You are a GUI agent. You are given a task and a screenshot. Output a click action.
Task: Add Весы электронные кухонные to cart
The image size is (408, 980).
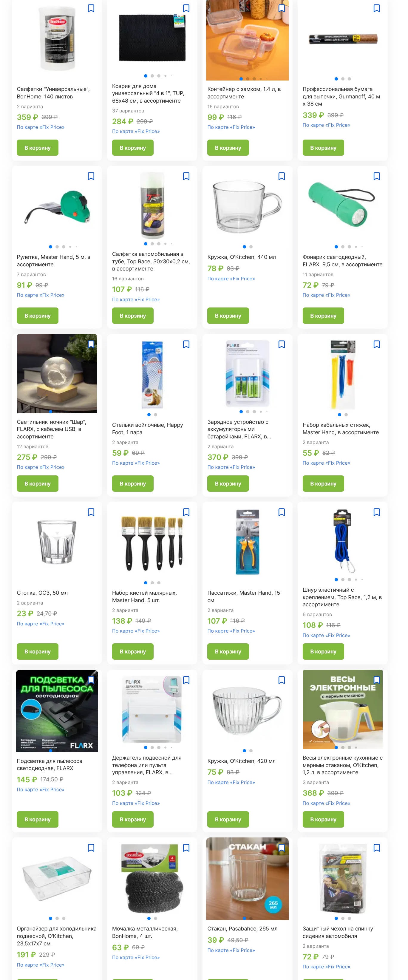(323, 819)
